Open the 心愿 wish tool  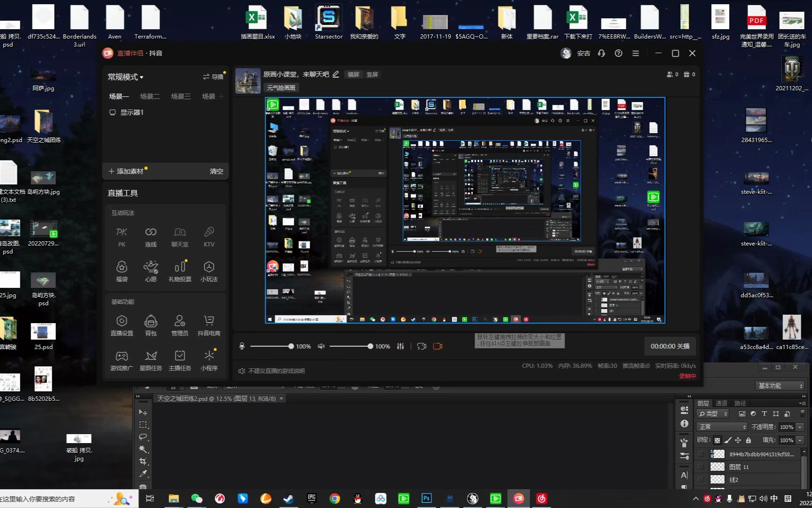151,271
